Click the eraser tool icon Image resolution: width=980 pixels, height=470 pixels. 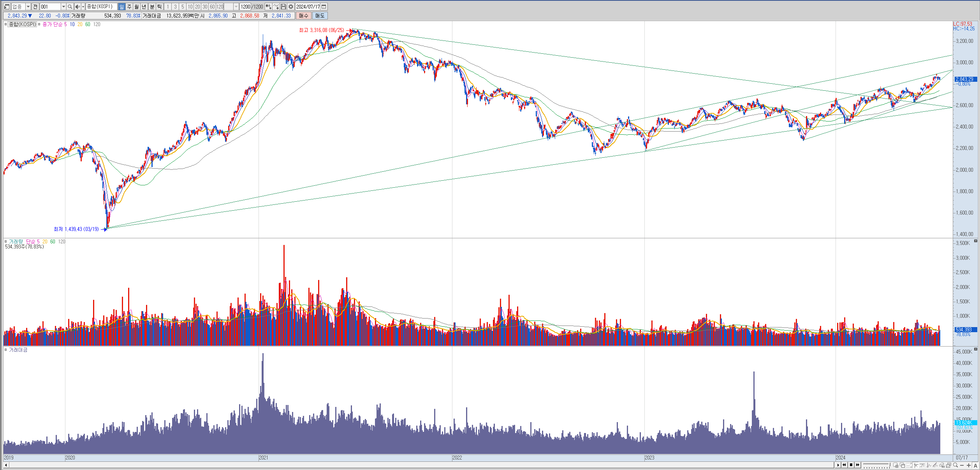(942, 465)
